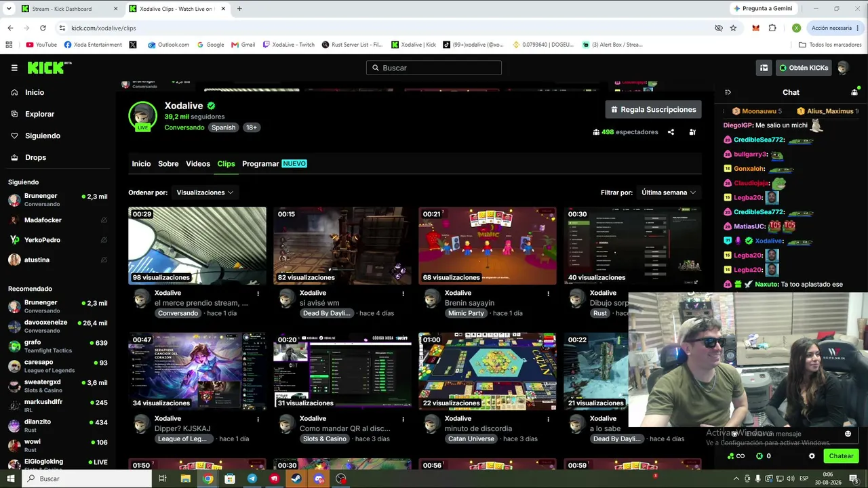Image resolution: width=868 pixels, height=488 pixels.
Task: Click the Kick search box
Action: click(x=434, y=68)
